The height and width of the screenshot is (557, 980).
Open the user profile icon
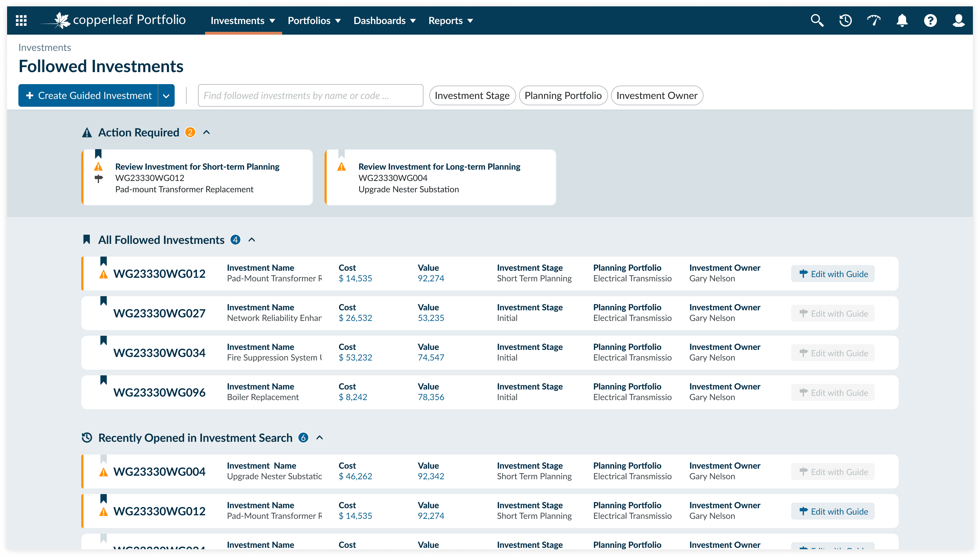(958, 20)
